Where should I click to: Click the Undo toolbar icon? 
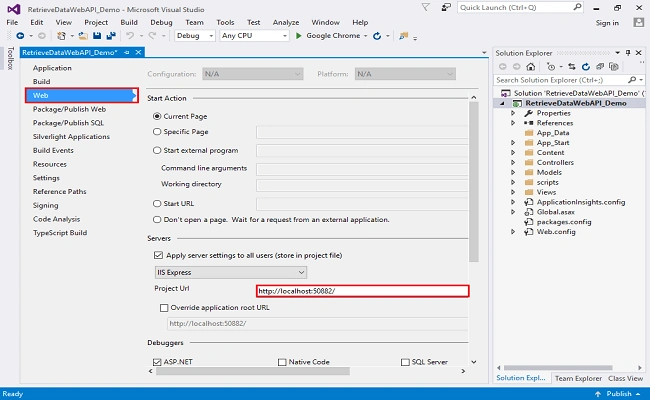pos(130,36)
